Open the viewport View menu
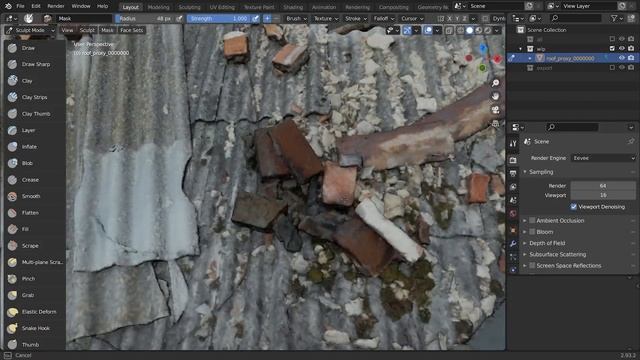This screenshot has height=360, width=640. point(67,30)
